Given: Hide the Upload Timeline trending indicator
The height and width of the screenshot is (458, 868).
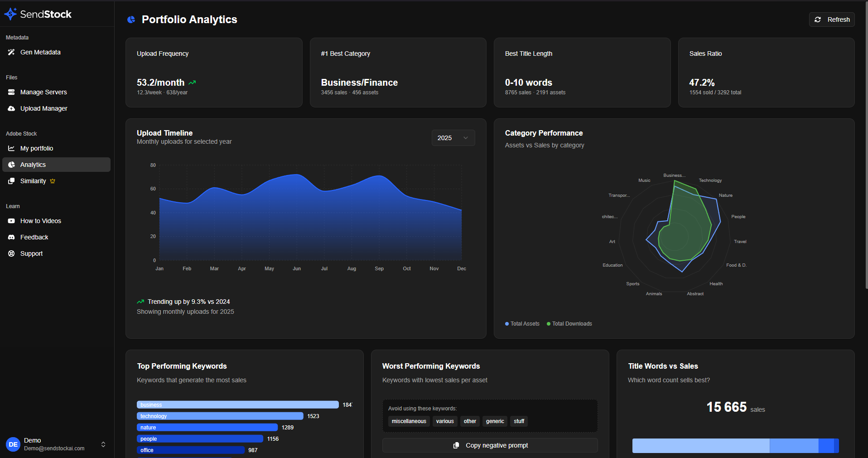Looking at the screenshot, I should [141, 302].
